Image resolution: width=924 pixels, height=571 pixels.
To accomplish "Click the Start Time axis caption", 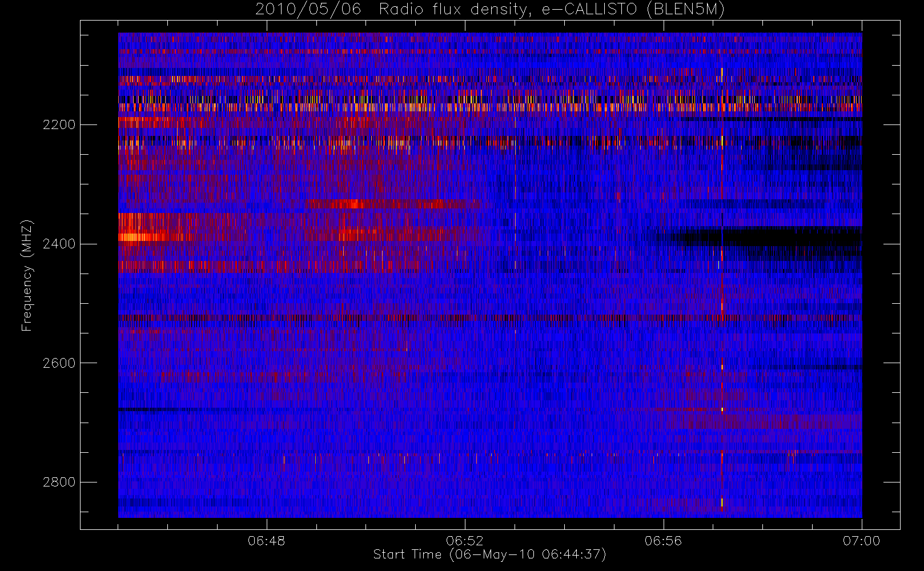I will coord(490,554).
